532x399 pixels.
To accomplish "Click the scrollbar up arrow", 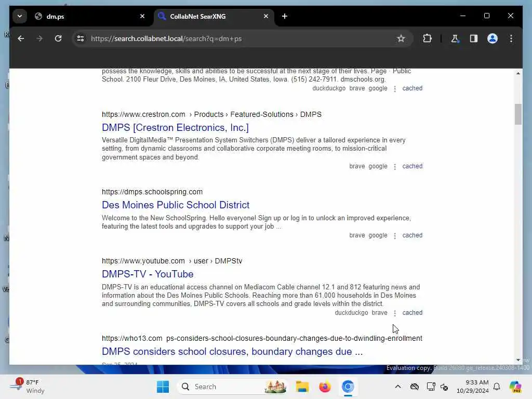I will pyautogui.click(x=518, y=73).
